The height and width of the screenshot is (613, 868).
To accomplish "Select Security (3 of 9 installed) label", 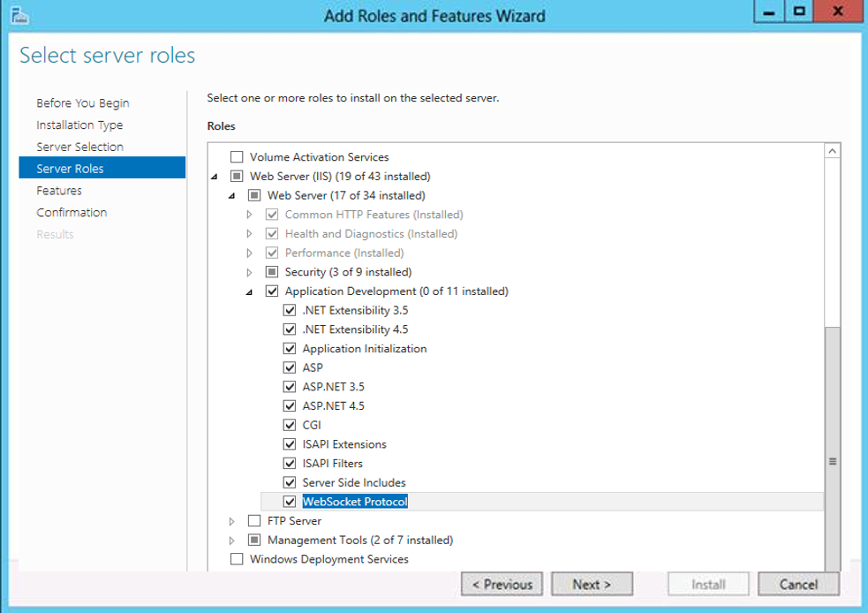I will pos(349,272).
